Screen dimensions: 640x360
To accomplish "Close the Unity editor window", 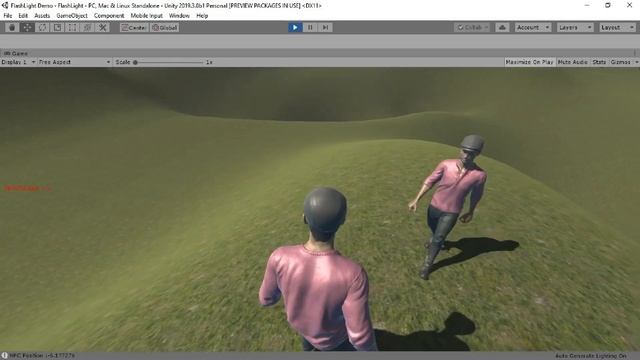I will 629,5.
